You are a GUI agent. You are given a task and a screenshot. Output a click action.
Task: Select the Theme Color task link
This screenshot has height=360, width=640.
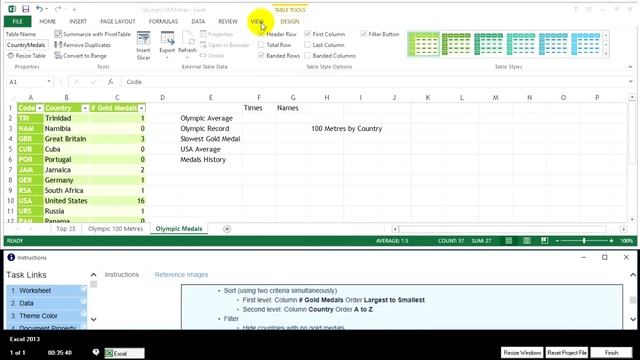pyautogui.click(x=46, y=316)
